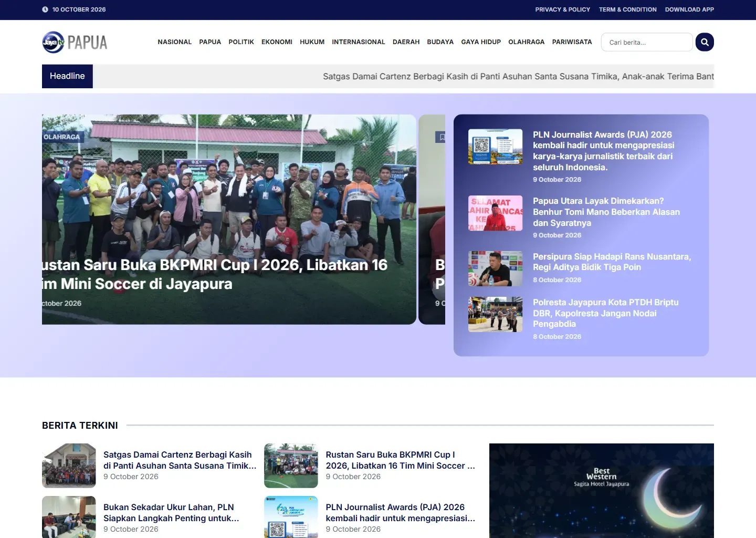Click the Bukan Sekadar Ukur Lahan thumbnail
Screen dimensions: 756x538
click(69, 517)
